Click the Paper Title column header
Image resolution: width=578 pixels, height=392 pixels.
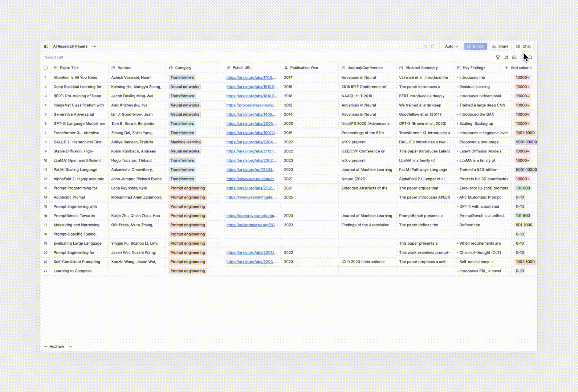[79, 68]
